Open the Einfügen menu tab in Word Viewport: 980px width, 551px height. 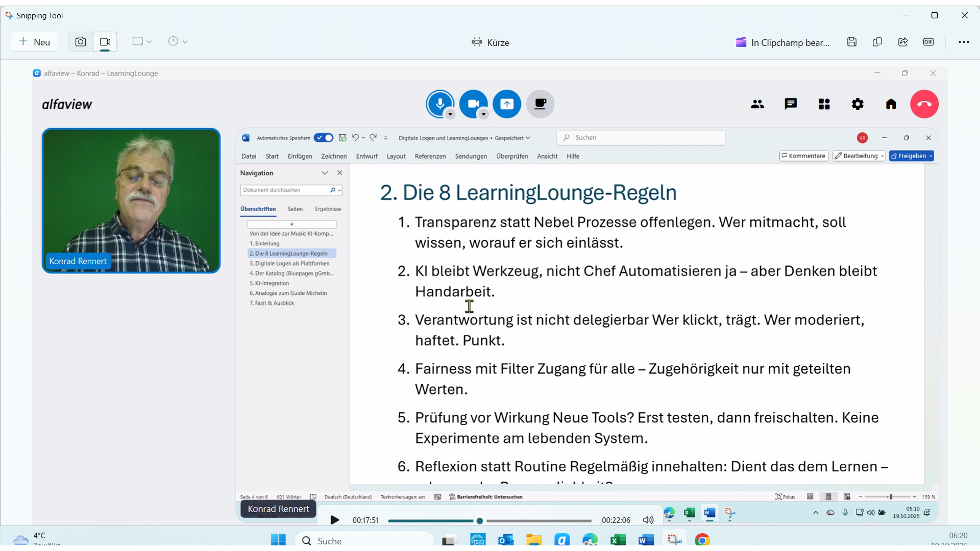(x=300, y=156)
